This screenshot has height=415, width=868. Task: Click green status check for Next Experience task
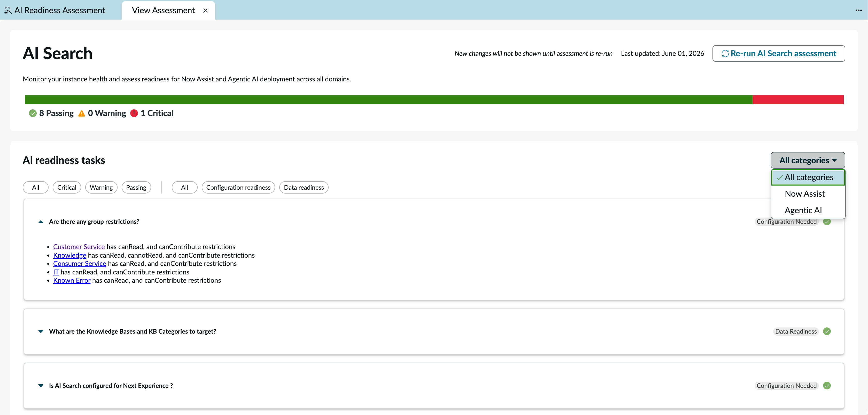tap(827, 386)
